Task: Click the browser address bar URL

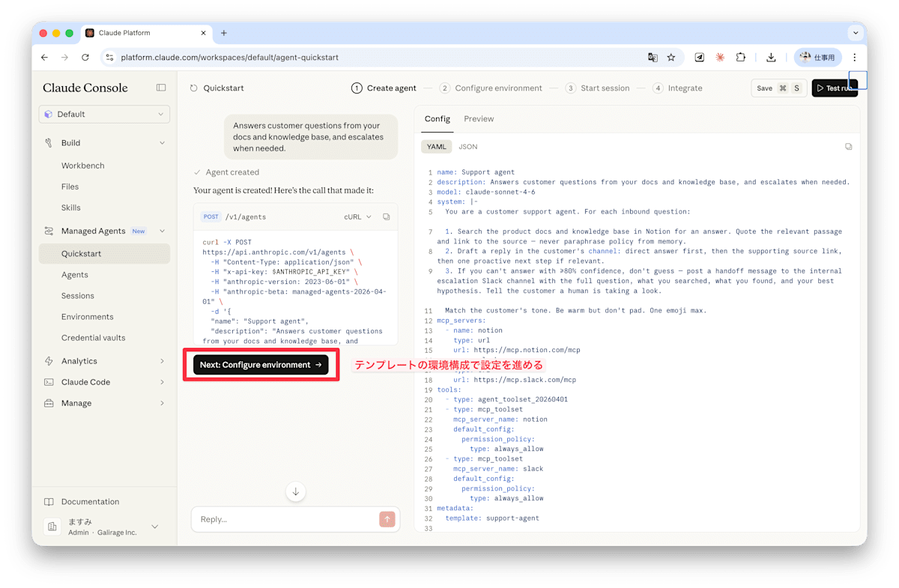Action: click(x=229, y=57)
